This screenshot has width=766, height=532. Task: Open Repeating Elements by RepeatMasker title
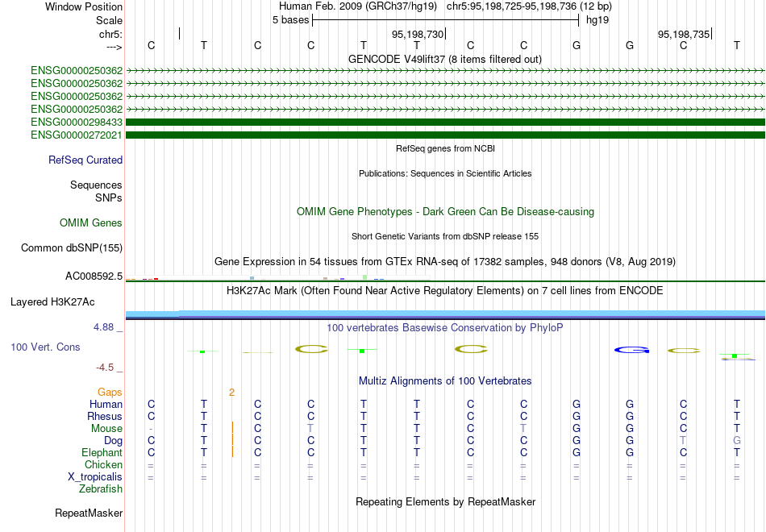pos(446,501)
